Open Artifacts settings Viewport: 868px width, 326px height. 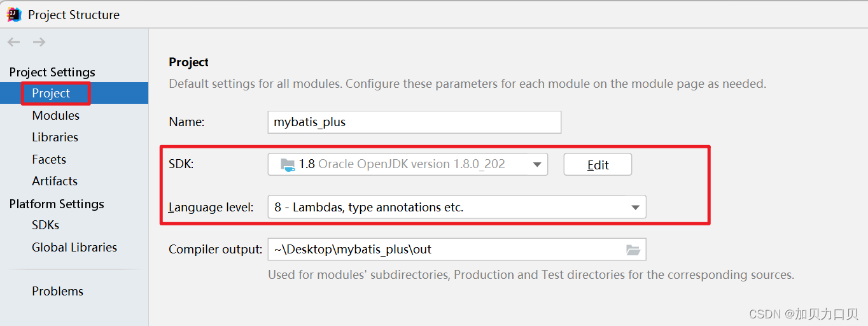[55, 181]
